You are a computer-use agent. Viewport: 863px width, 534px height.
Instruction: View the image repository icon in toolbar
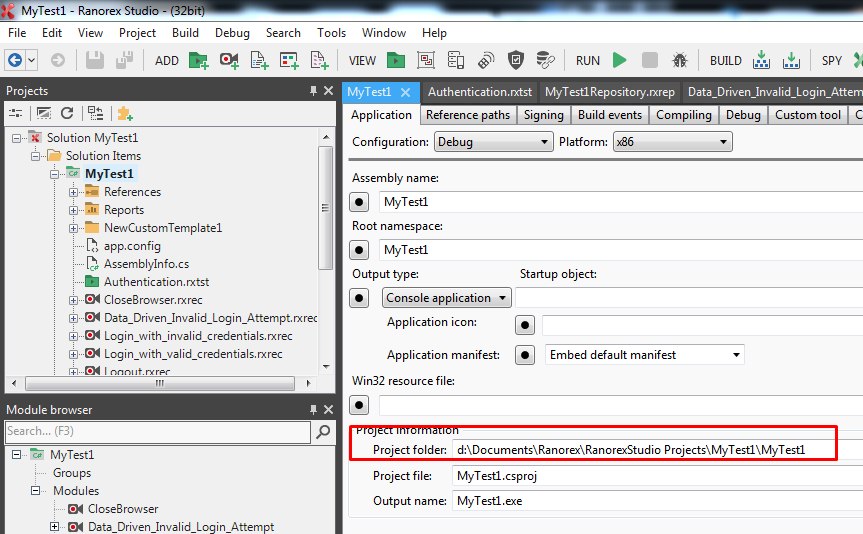(426, 60)
